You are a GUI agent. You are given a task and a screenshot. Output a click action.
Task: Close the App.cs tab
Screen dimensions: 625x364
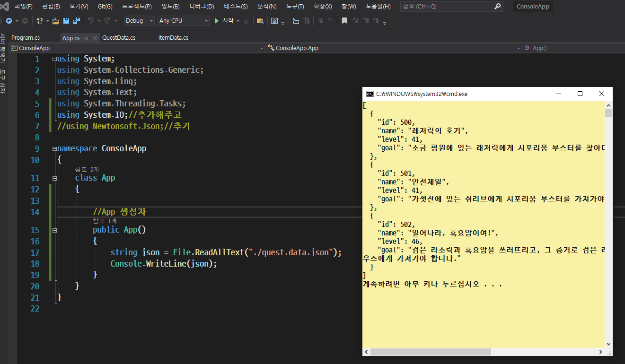(x=95, y=38)
